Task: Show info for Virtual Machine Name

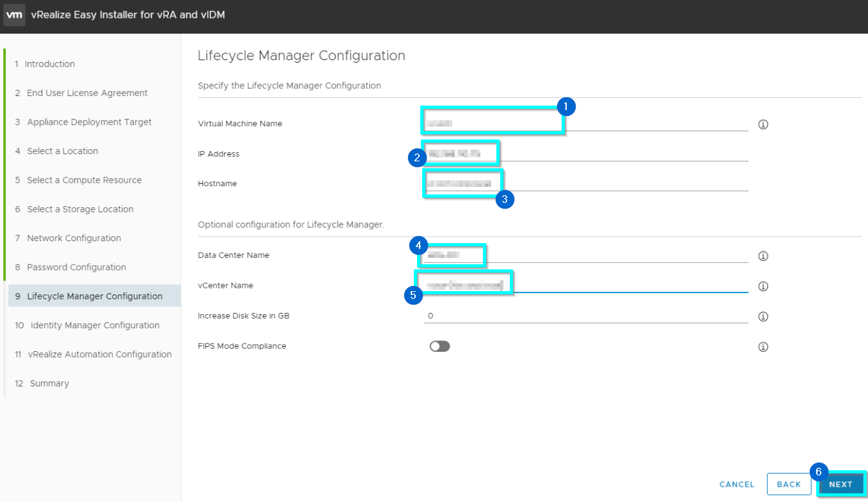Action: pyautogui.click(x=762, y=124)
